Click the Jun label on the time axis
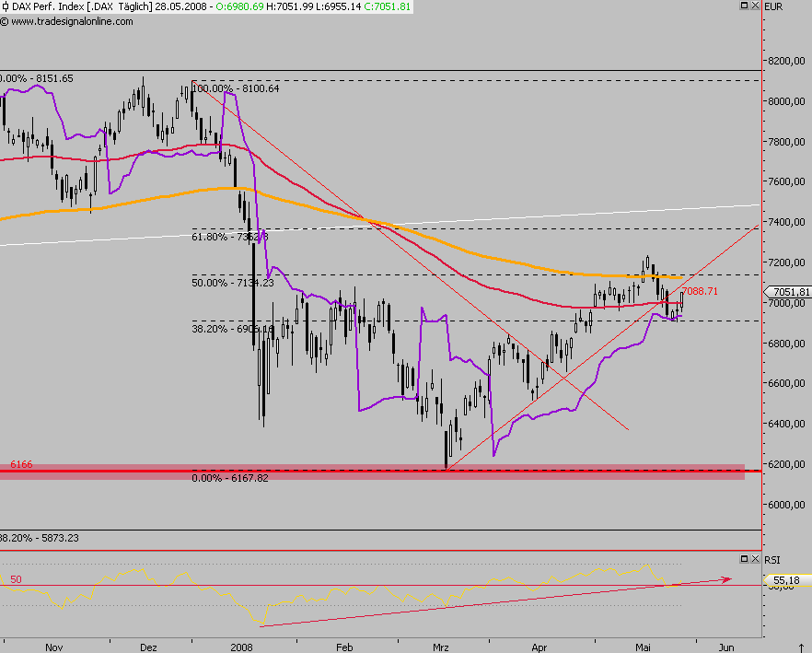Viewport: 812px width, 653px height. (726, 647)
